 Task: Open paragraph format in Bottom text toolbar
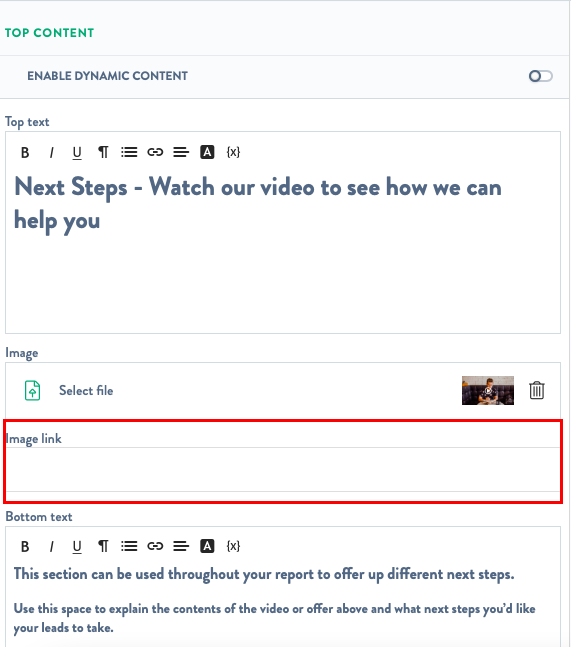pyautogui.click(x=103, y=546)
